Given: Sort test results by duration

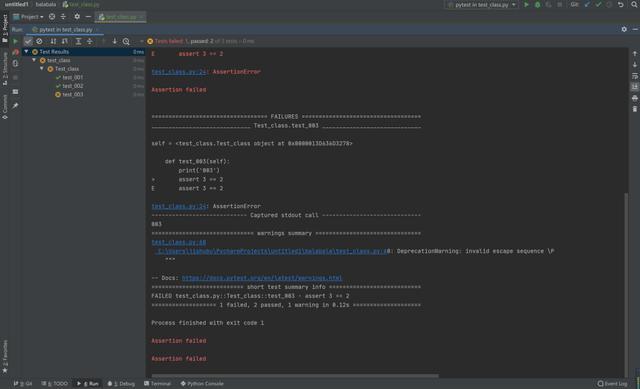Looking at the screenshot, I should pos(64,41).
